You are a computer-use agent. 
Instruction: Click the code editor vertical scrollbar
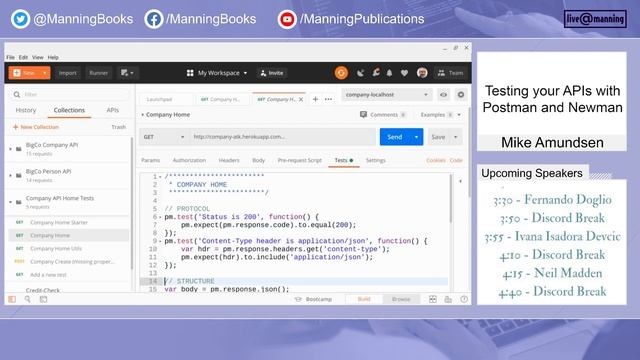(451, 199)
